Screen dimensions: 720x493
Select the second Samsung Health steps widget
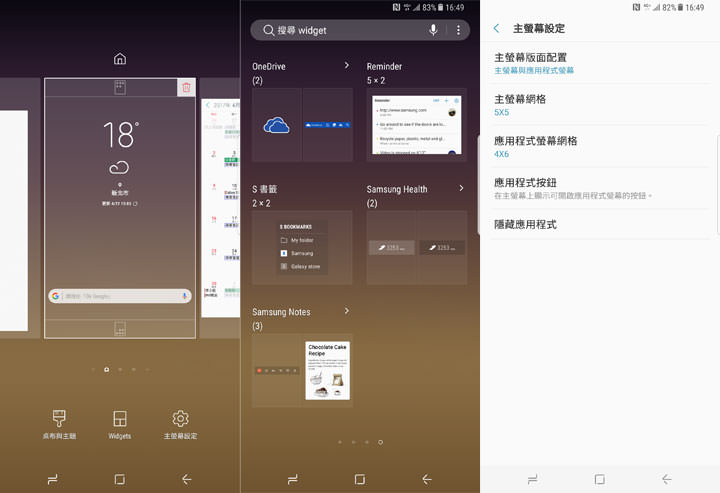[x=442, y=247]
